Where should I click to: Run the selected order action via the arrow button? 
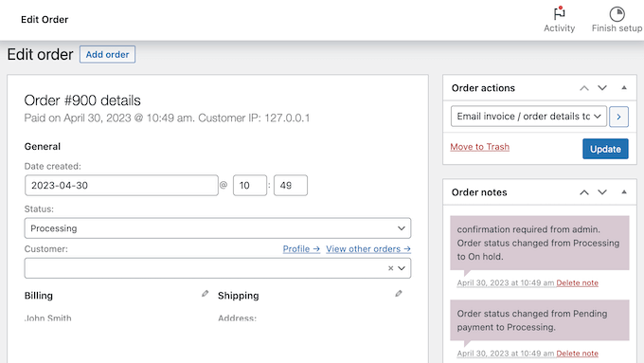tap(618, 117)
